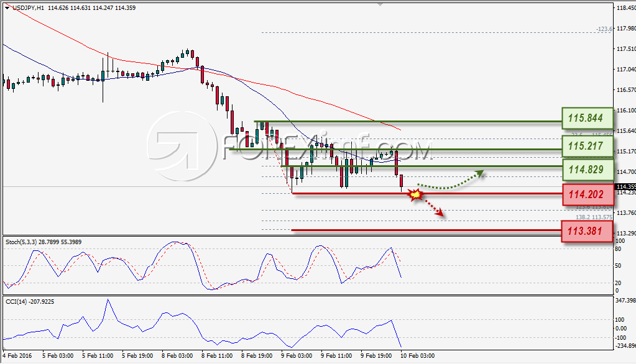Click the Stoch(5,3,3) indicator label

point(44,242)
